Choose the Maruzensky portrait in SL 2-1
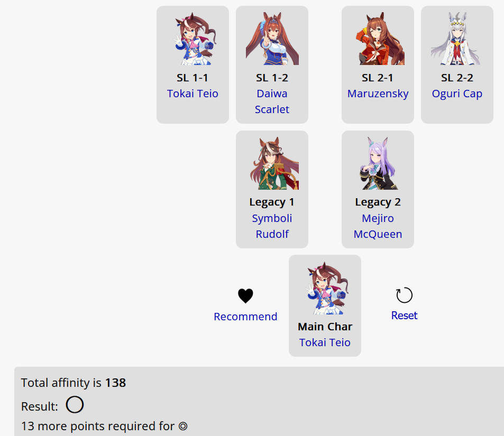Screen dimensions: 504x436 tap(378, 39)
